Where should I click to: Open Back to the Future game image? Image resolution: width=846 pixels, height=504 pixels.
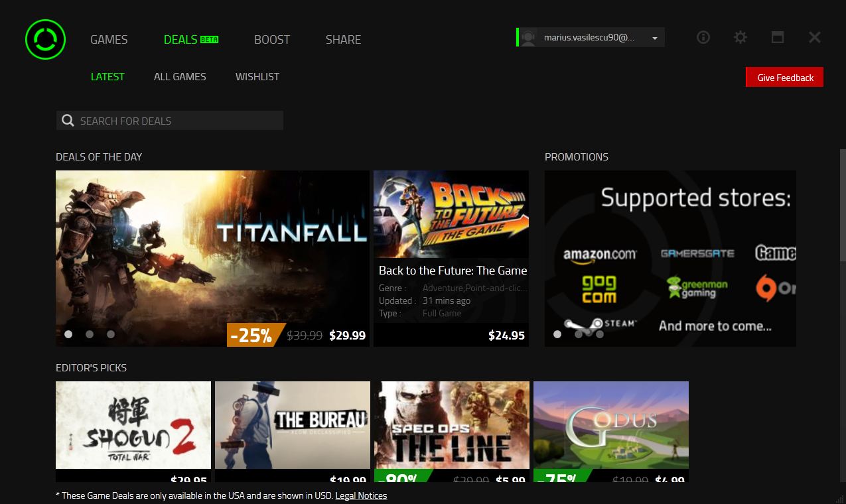[451, 214]
